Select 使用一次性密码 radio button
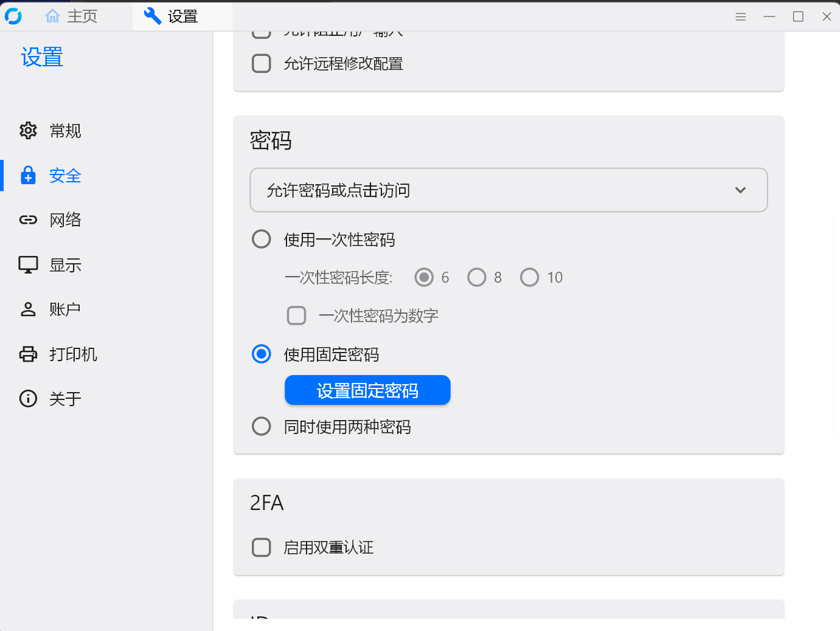The height and width of the screenshot is (631, 840). pos(261,239)
